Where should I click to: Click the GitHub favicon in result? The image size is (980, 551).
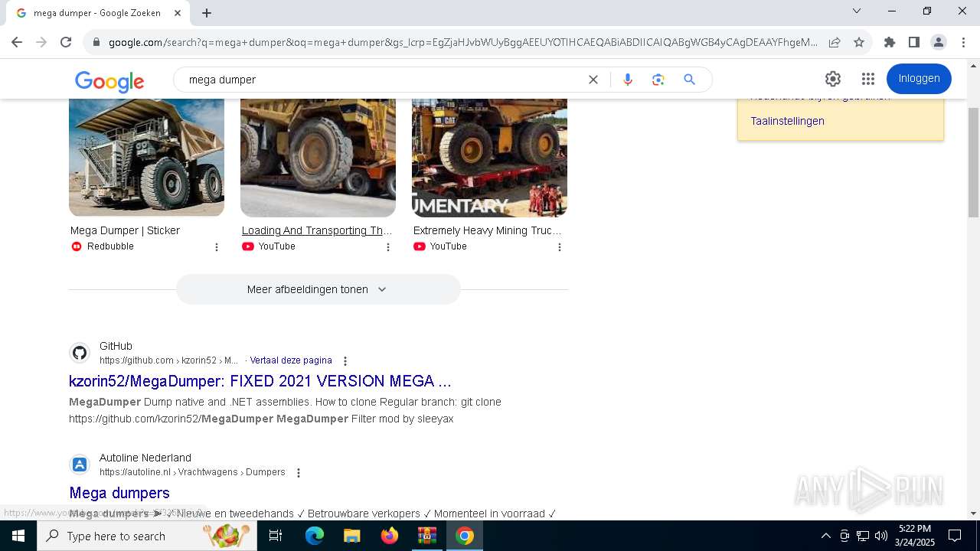tap(80, 353)
